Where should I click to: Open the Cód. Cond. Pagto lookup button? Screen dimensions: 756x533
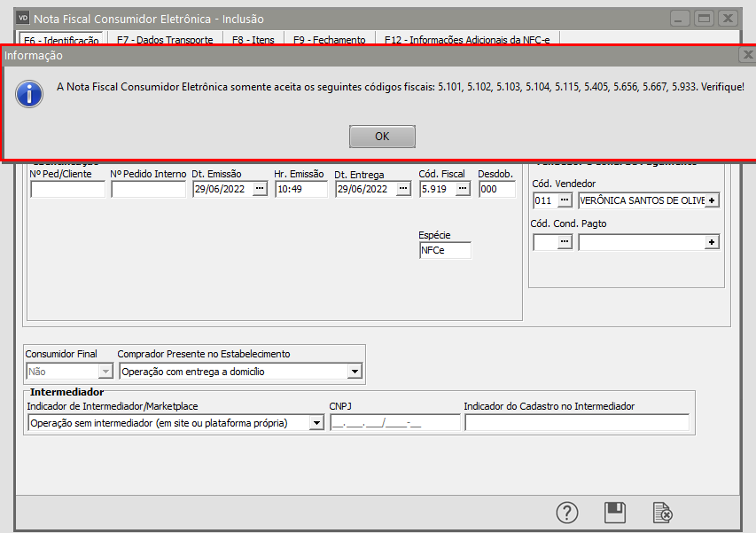point(565,242)
